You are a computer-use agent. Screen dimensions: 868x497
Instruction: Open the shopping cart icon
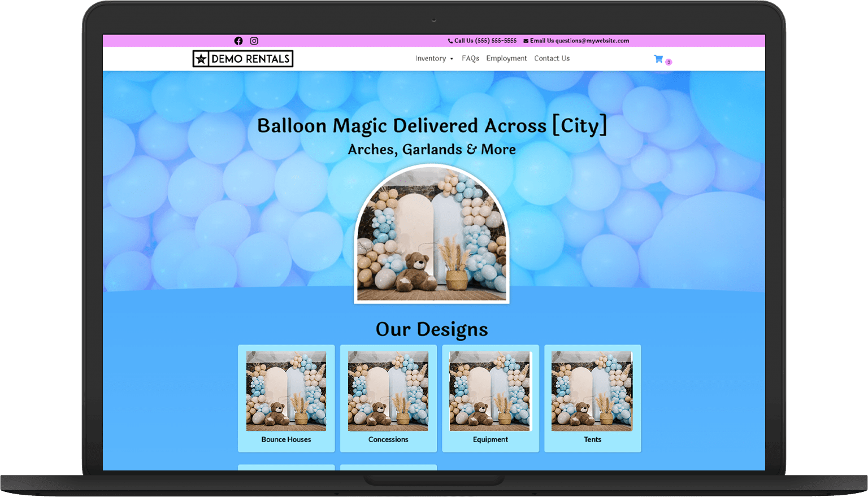click(658, 58)
